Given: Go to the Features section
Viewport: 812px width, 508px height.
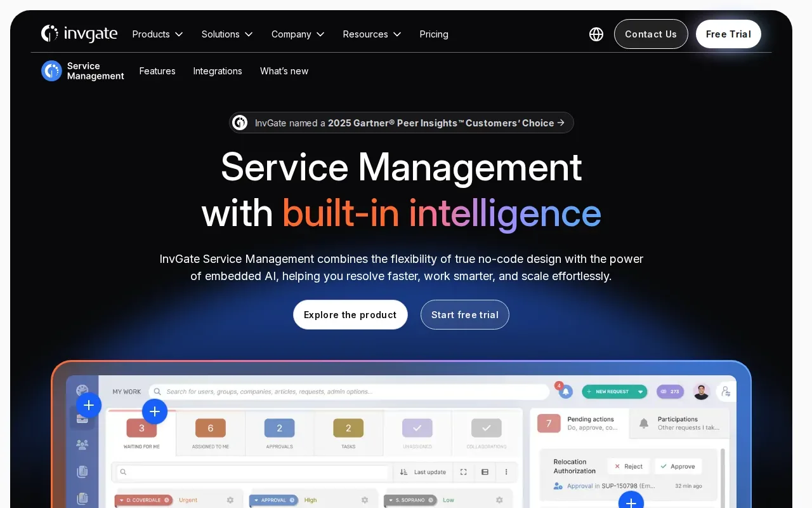Looking at the screenshot, I should 157,71.
